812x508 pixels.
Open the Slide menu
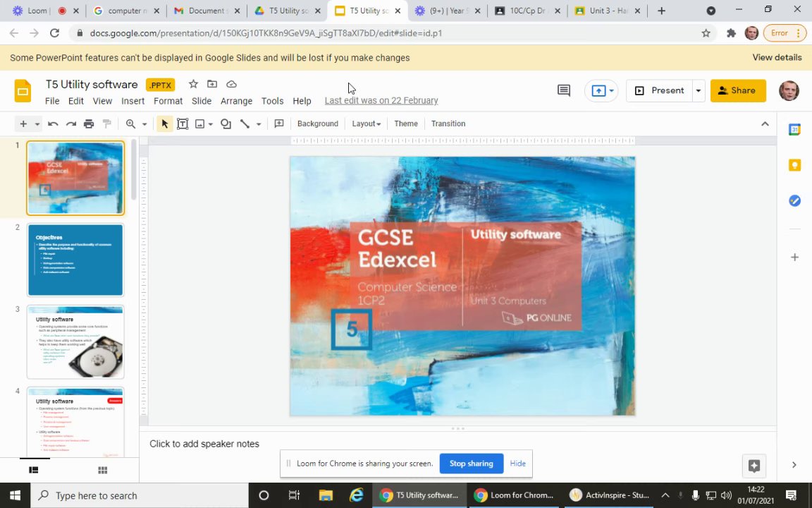pos(202,101)
